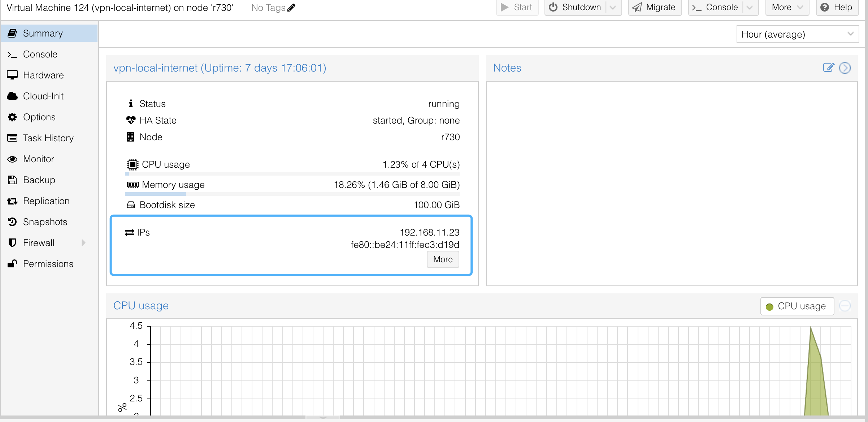Click the Help button in toolbar

tap(837, 8)
